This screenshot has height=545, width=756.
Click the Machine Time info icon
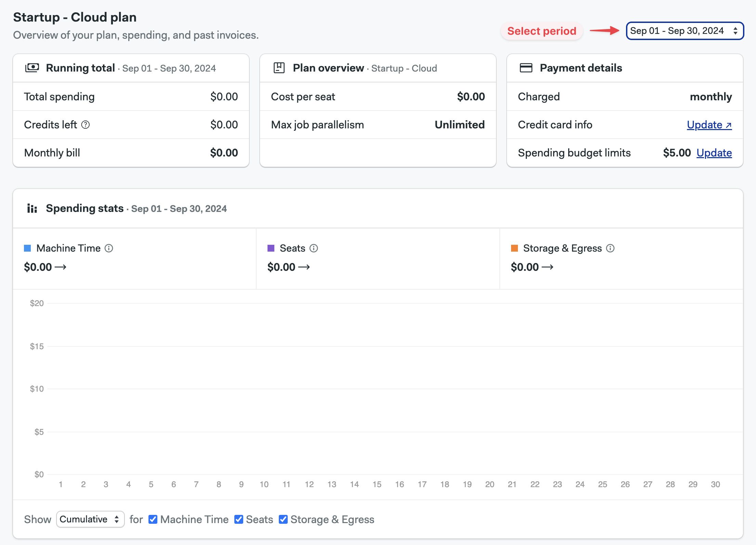[x=109, y=248]
